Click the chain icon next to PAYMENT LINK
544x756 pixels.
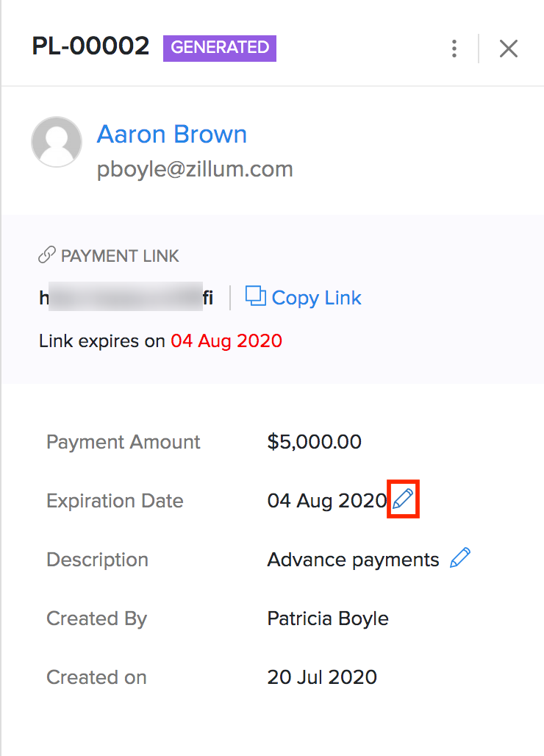[x=47, y=256]
